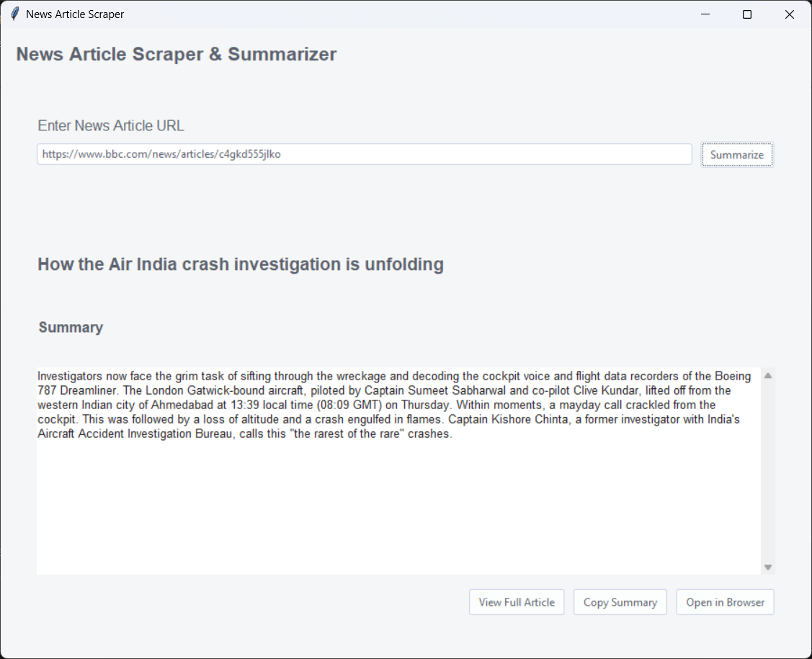Viewport: 812px width, 659px height.
Task: Click the News Article Scraper title heading
Action: 177,54
